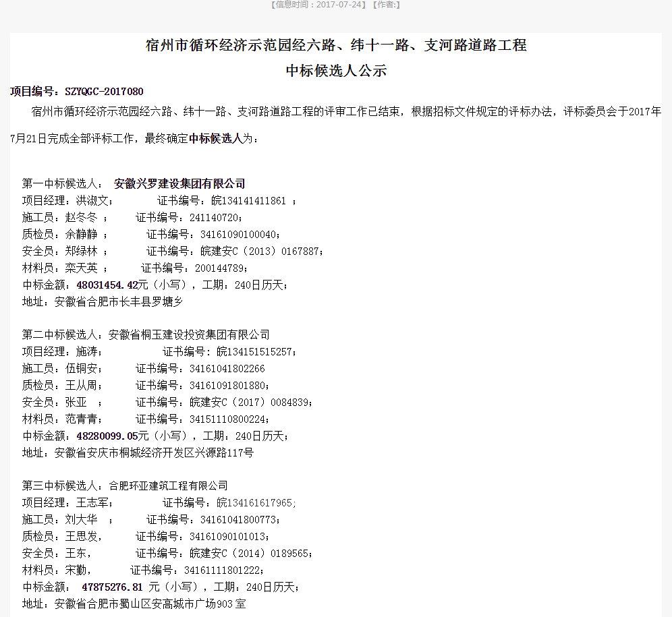Click the heading "中标候选人公示"

click(336, 71)
